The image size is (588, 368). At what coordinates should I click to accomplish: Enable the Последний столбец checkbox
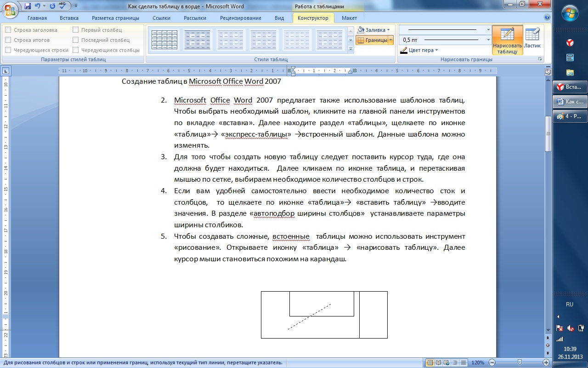[x=76, y=40]
